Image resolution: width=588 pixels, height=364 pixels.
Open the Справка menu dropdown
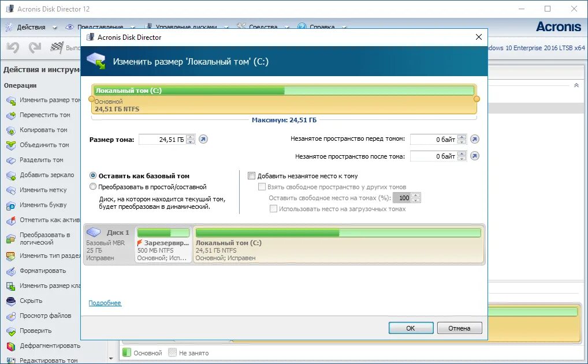click(x=344, y=27)
